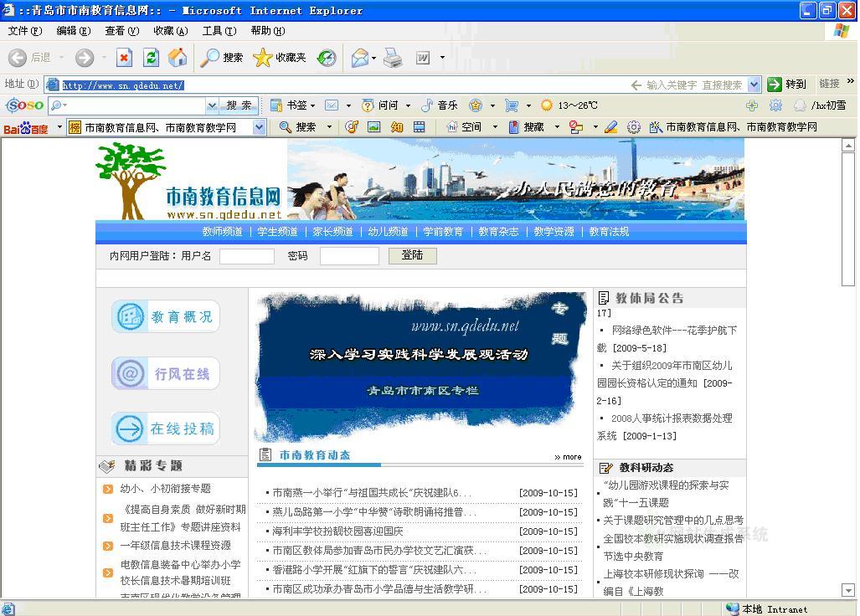Click Baidu 知 (知道) icon
The height and width of the screenshot is (616, 860).
(x=397, y=127)
